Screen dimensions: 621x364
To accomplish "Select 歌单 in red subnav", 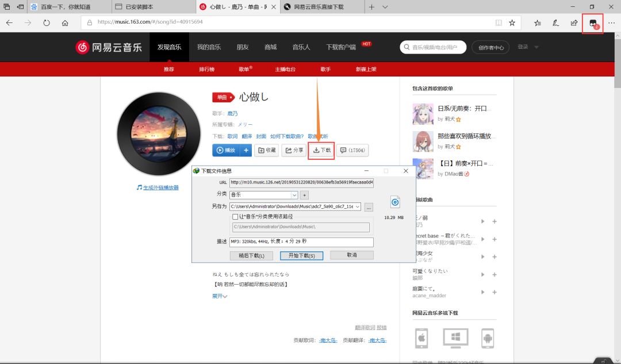I will point(244,70).
